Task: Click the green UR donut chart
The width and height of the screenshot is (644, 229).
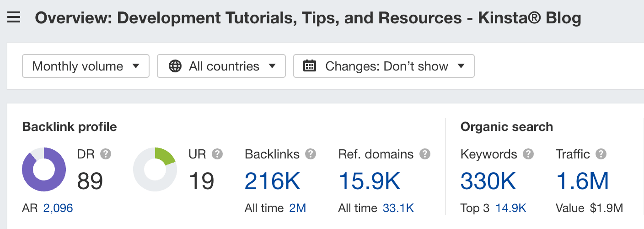Action: coord(155,169)
